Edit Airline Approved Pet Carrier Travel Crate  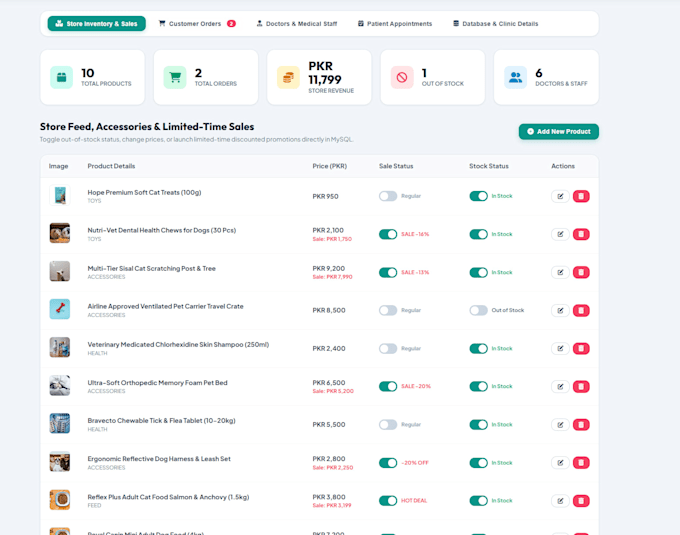click(x=560, y=310)
